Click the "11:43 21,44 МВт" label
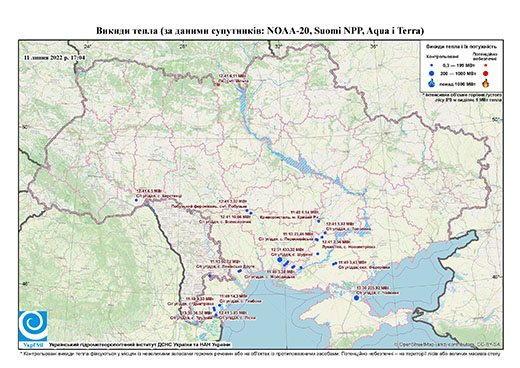520x368 pixels. point(298,234)
